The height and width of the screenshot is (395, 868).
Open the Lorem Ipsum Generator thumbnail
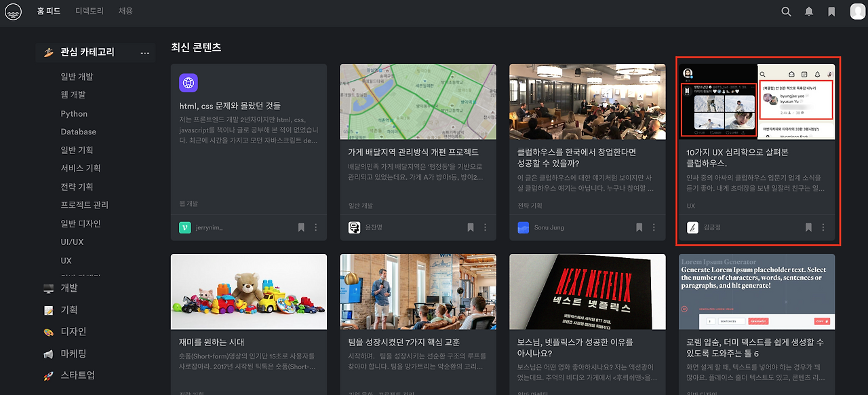(x=757, y=292)
